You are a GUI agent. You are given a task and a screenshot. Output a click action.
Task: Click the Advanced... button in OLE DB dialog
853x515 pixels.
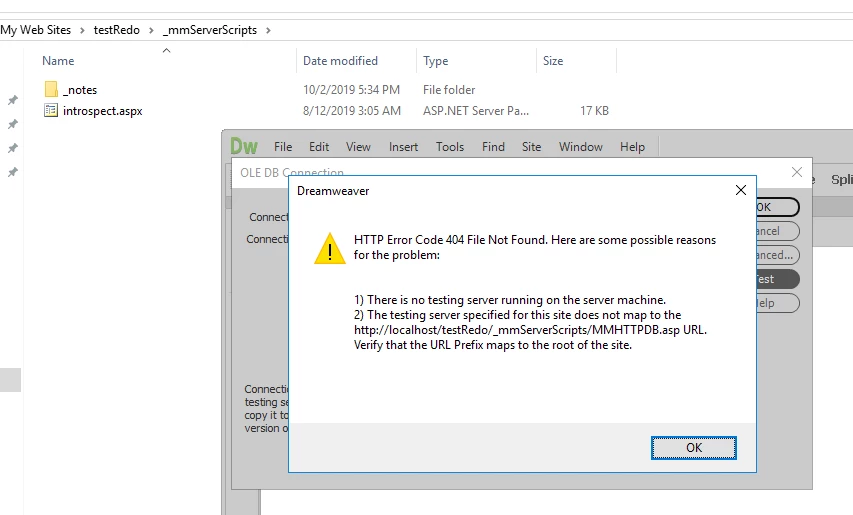coord(777,255)
